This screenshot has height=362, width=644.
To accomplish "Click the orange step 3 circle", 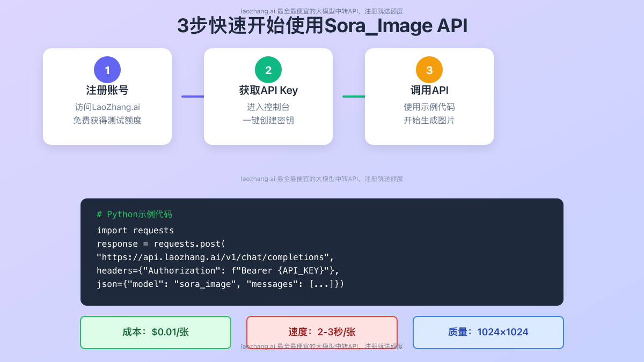I will pos(429,70).
